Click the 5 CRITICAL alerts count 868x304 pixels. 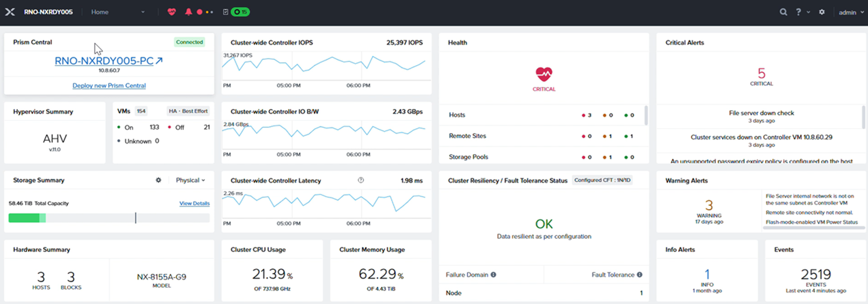(x=761, y=76)
